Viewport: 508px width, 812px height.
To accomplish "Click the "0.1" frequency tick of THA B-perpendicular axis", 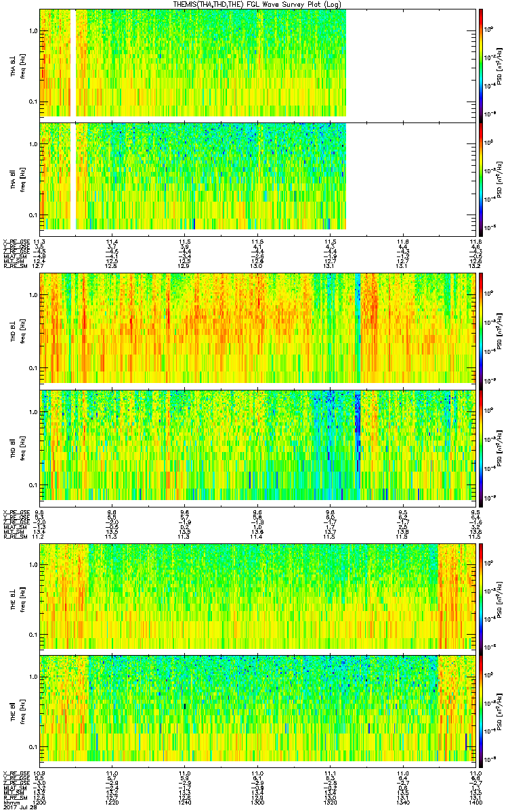I will click(x=33, y=101).
